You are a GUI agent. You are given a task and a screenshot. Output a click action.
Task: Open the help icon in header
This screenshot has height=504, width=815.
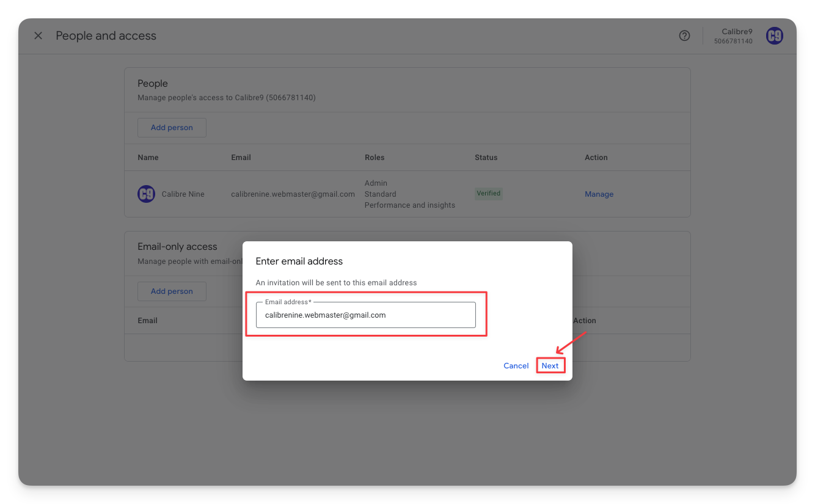pos(684,36)
